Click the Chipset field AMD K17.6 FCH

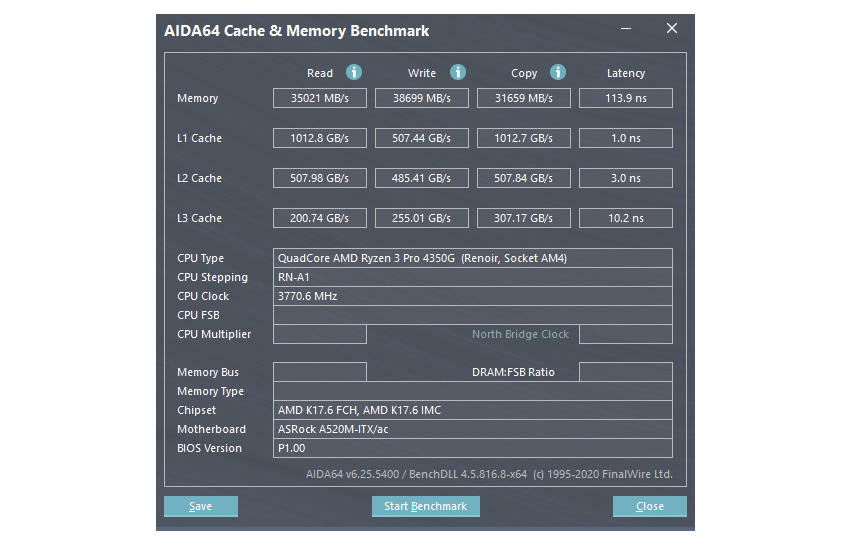(473, 410)
